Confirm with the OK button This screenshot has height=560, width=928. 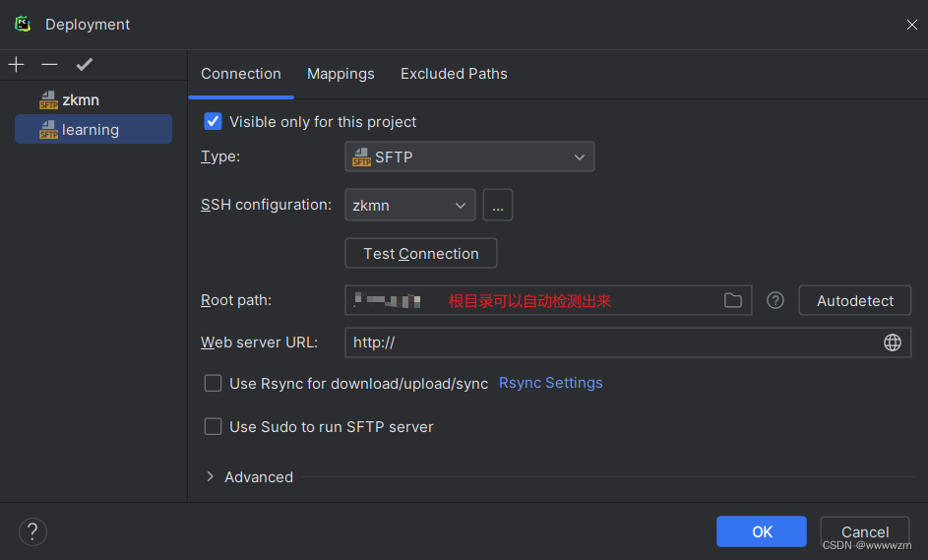coord(762,531)
